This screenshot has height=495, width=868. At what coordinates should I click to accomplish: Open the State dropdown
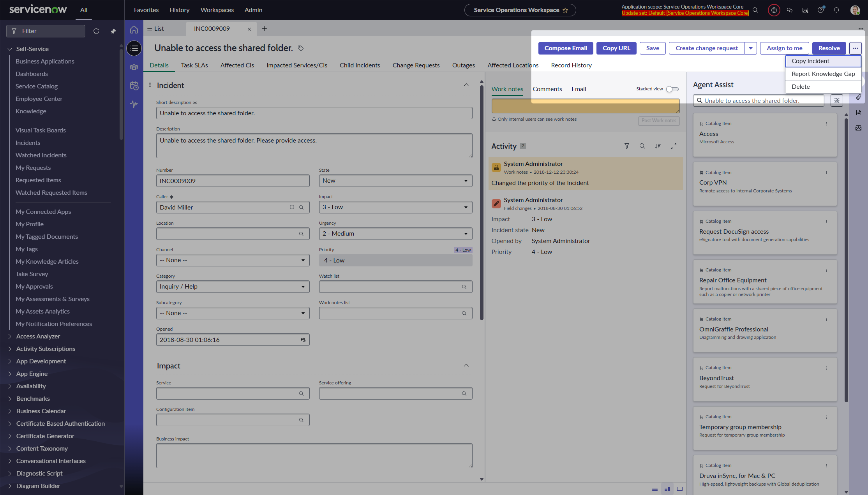tap(395, 181)
